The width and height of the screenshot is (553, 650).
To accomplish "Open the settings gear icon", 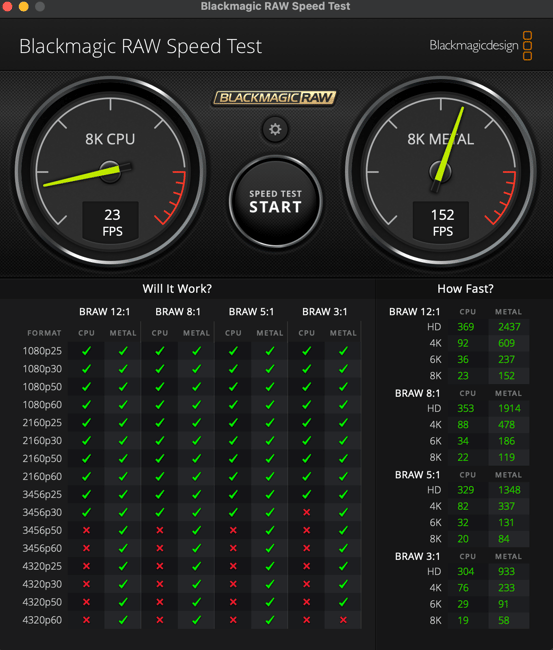I will tap(275, 129).
